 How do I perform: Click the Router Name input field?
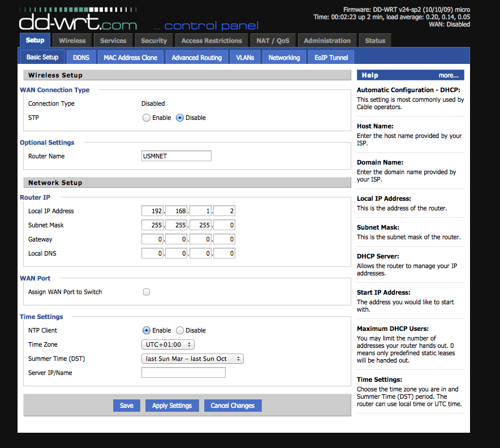tap(176, 156)
